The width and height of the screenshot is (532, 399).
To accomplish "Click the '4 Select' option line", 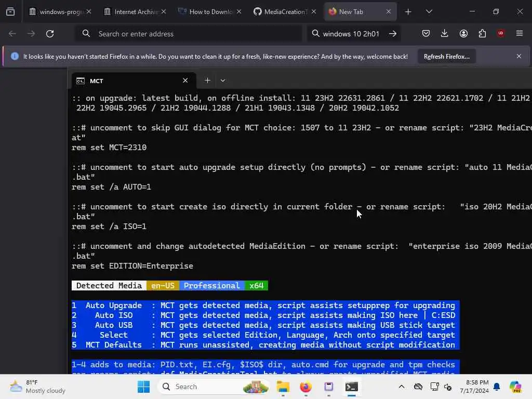I will [x=265, y=335].
